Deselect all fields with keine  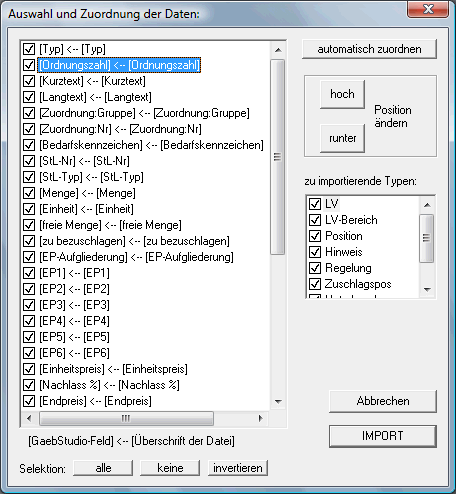click(x=170, y=468)
